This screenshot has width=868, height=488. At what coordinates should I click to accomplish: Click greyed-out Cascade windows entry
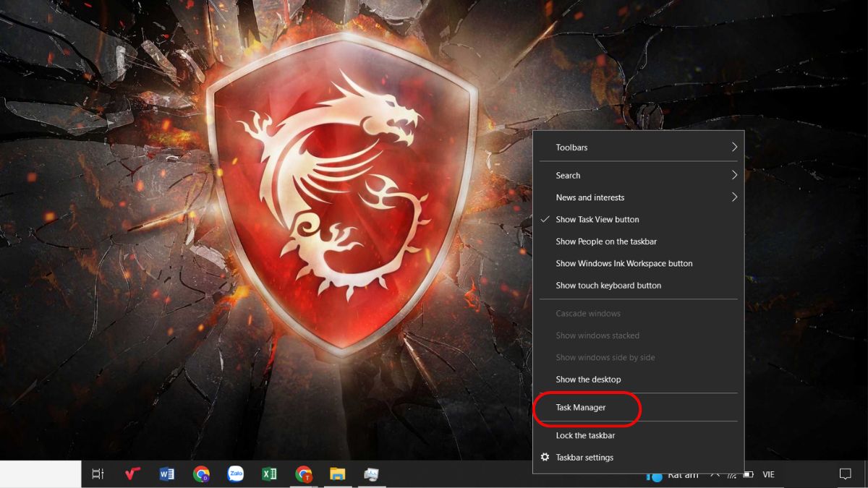click(639, 313)
